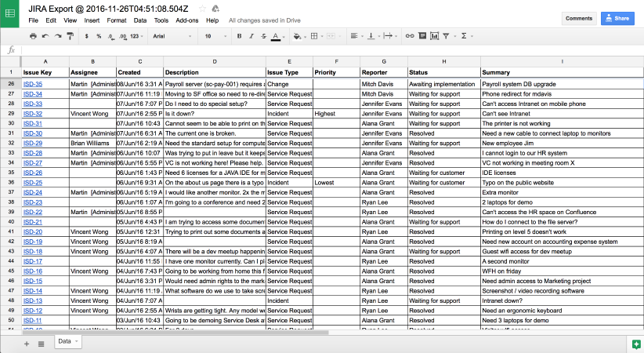Open the ISD-11 issue link
The width and height of the screenshot is (644, 353).
click(32, 321)
